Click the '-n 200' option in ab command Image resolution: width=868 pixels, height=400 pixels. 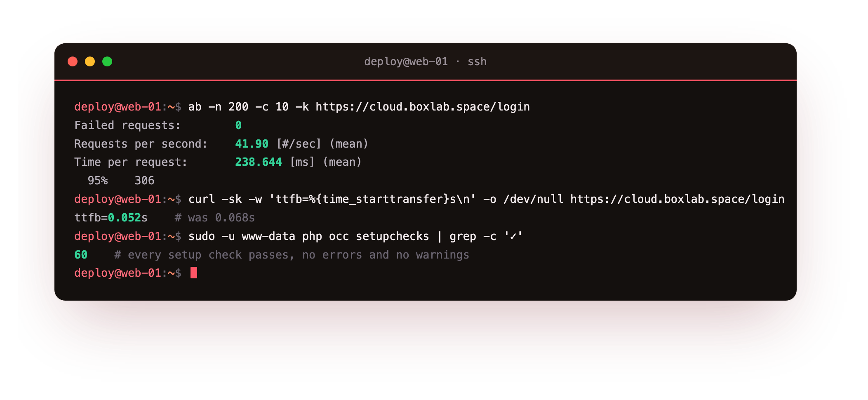pos(228,107)
